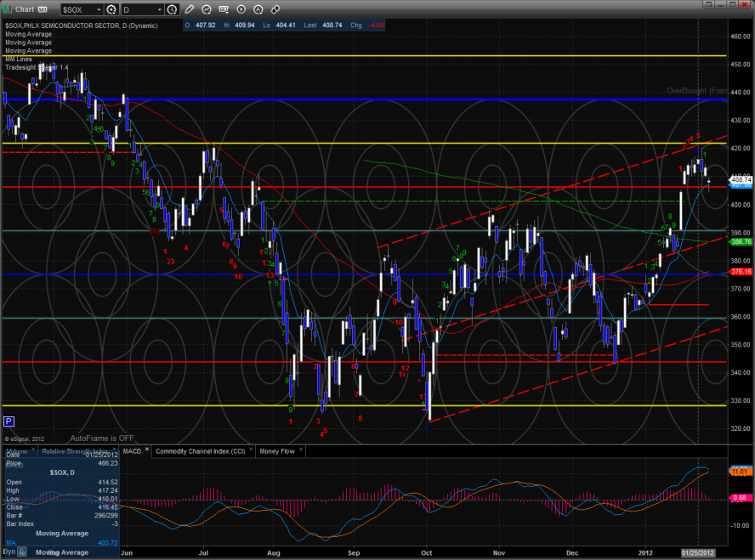Click the -10.00 MACD axis label
Screen dimensions: 755x560
tap(740, 525)
